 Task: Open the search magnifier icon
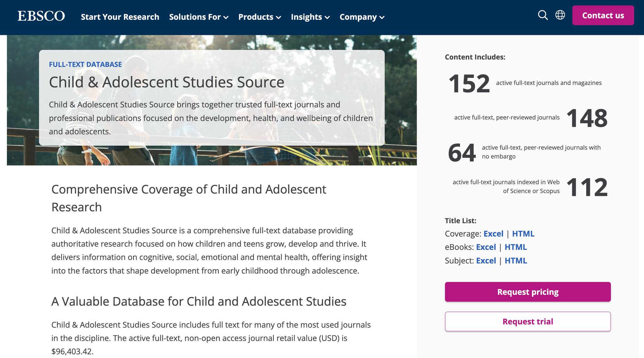(543, 15)
